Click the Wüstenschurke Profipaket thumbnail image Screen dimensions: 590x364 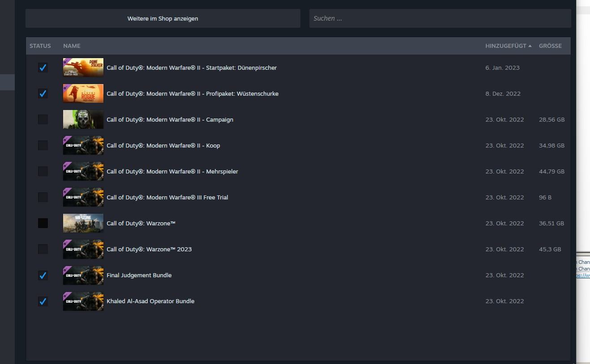click(83, 93)
